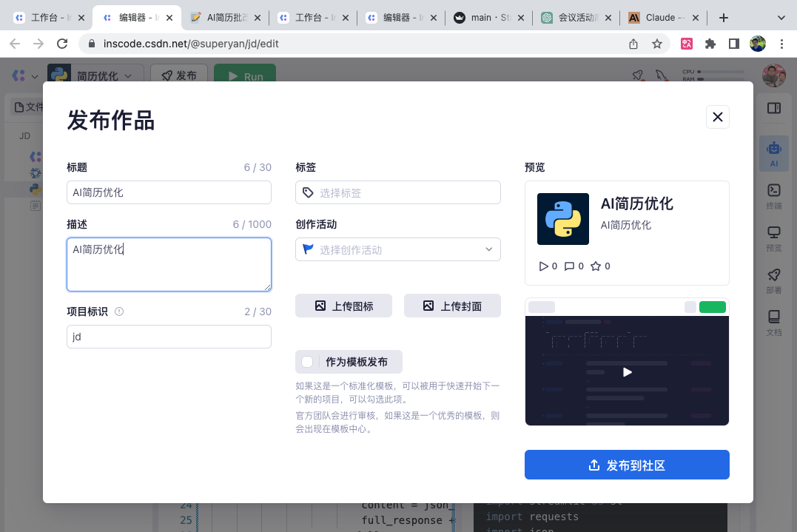
Task: Reload the current page
Action: pyautogui.click(x=62, y=44)
